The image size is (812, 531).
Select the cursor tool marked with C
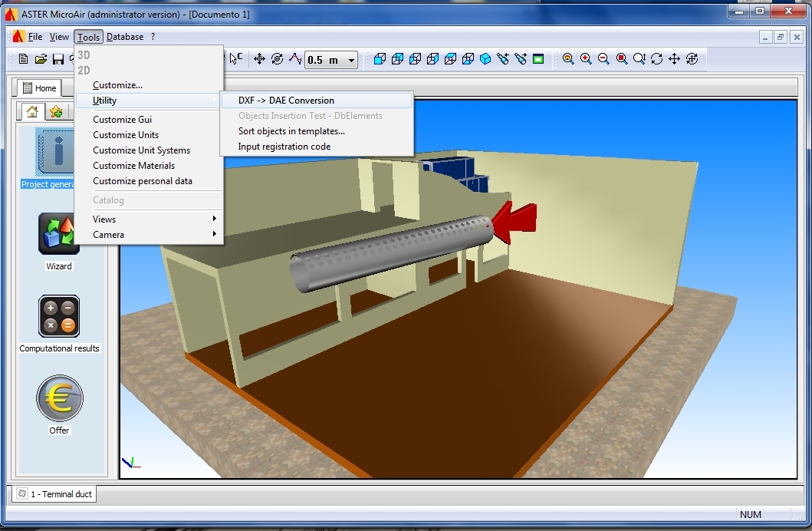[x=235, y=59]
